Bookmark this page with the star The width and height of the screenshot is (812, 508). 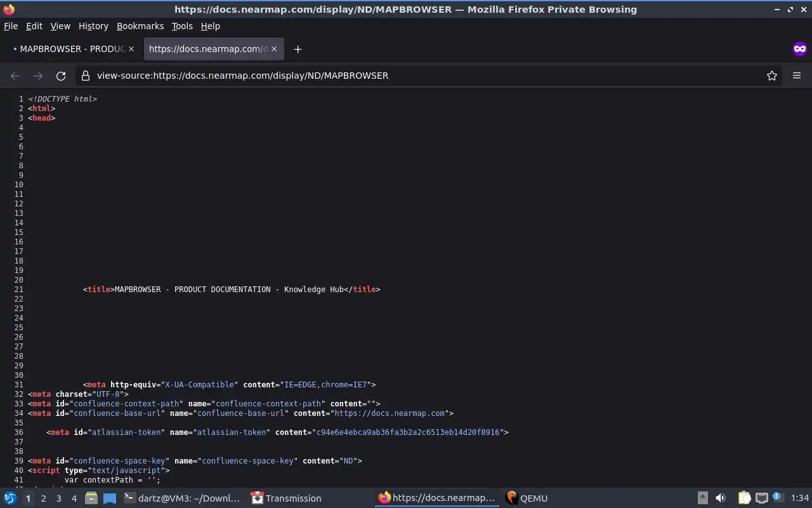[x=772, y=76]
